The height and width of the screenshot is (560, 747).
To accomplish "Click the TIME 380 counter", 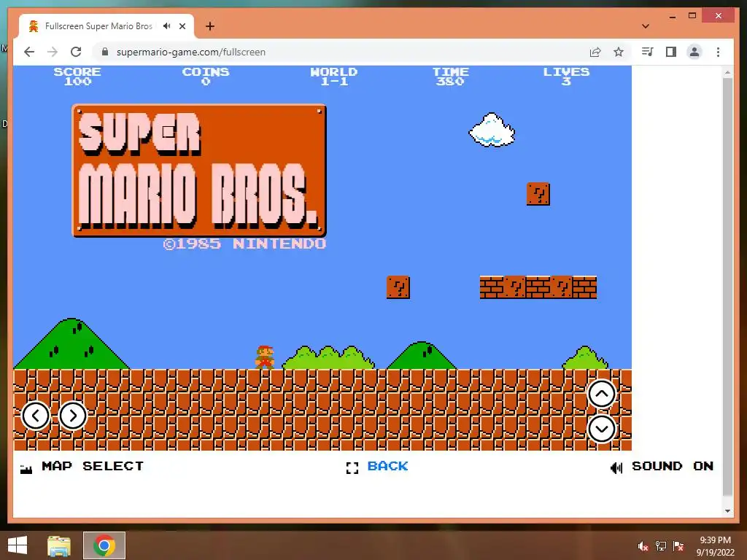I will (x=450, y=76).
